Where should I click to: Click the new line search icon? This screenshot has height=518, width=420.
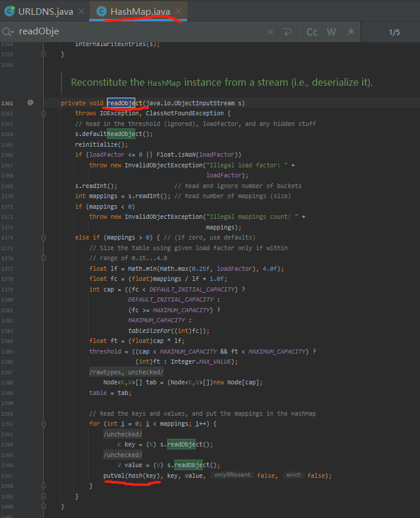287,32
